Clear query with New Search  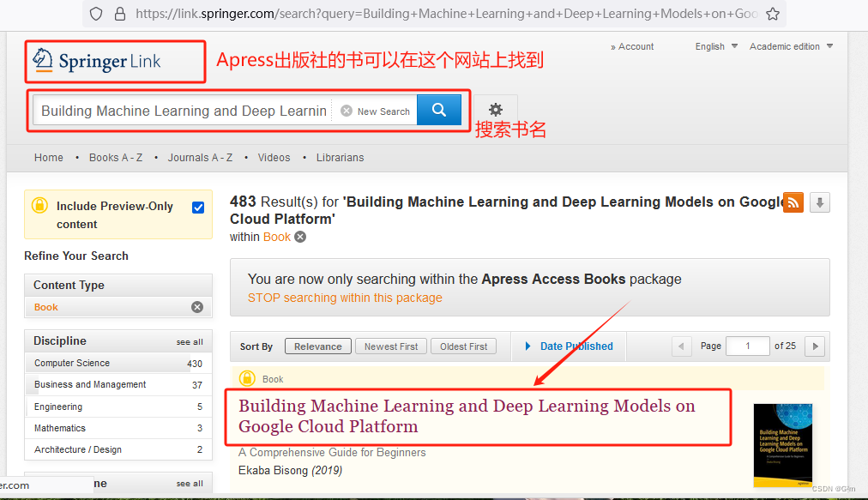pyautogui.click(x=376, y=111)
